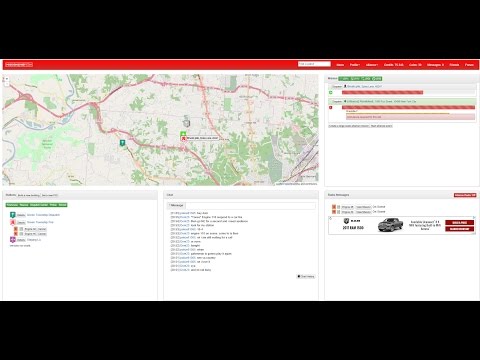Open the Profile dropdown in the navbar

pos(355,65)
